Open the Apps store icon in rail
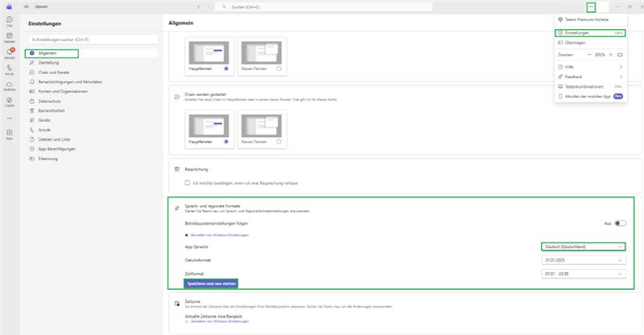Screen dimensions: 644x335 point(10,134)
